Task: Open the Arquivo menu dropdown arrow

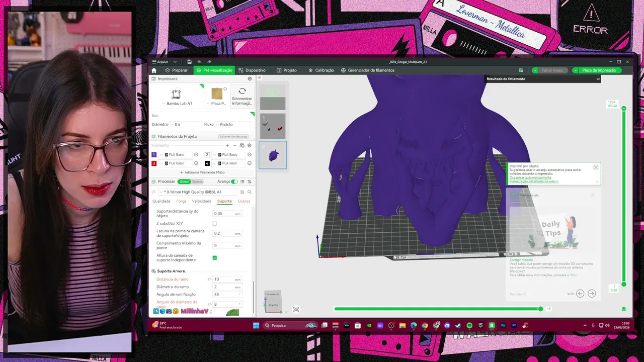Action: [175, 62]
